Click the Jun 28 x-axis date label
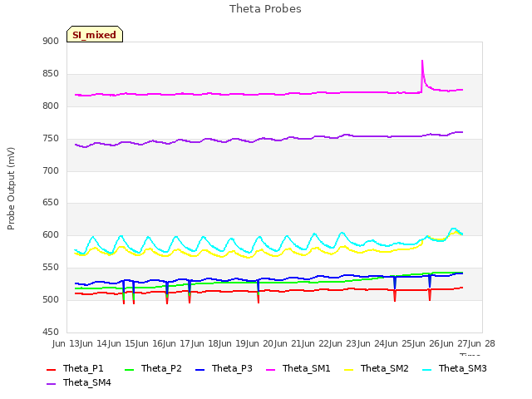 pyautogui.click(x=482, y=343)
